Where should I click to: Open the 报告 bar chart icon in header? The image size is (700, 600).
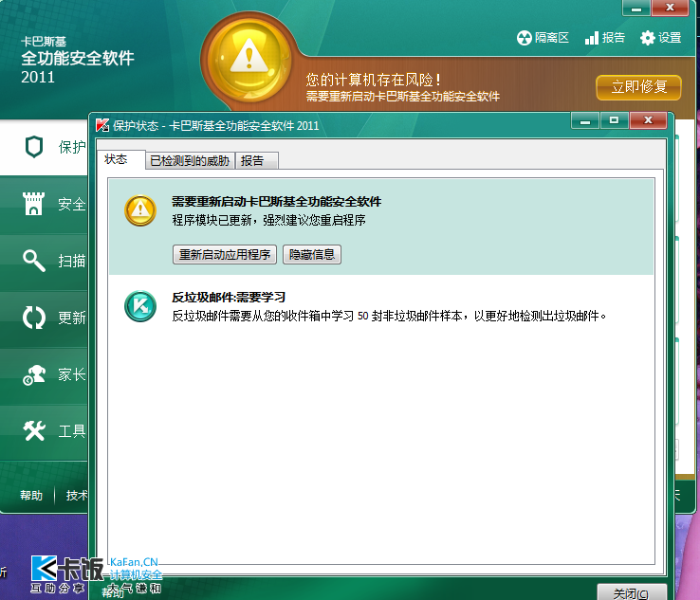[592, 38]
